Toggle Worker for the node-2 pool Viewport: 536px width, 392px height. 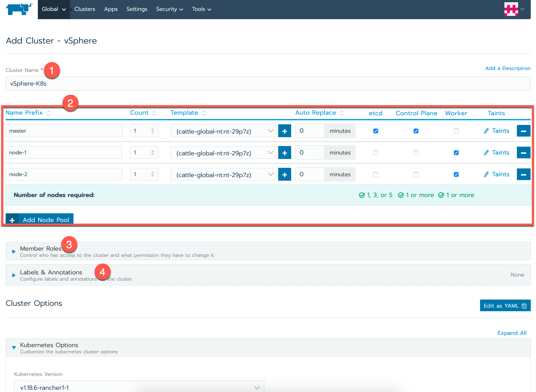[456, 175]
